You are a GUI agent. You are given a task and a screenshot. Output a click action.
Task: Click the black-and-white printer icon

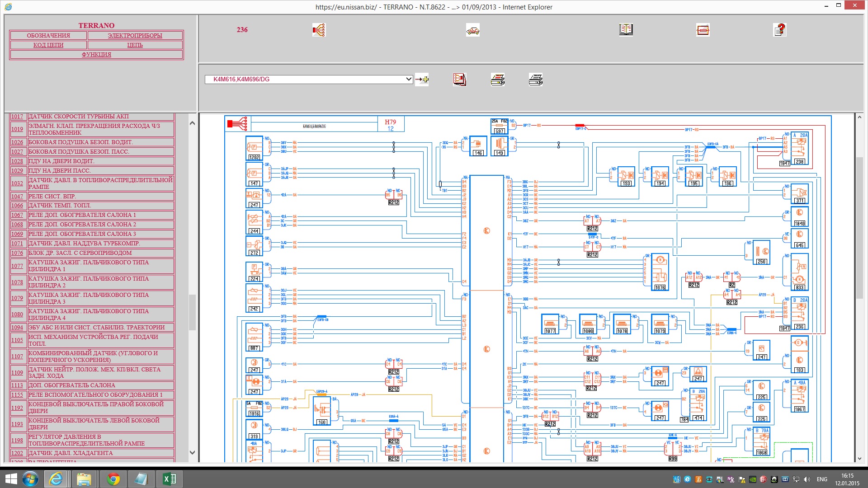[536, 80]
